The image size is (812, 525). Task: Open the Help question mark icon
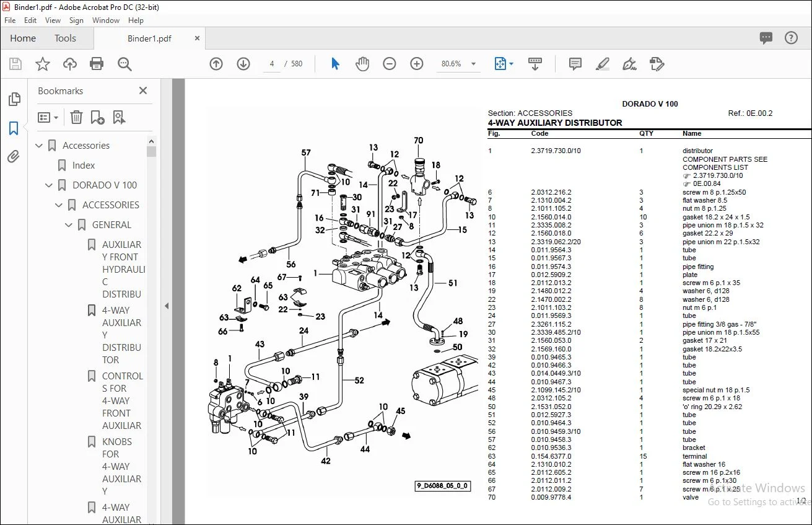click(791, 38)
